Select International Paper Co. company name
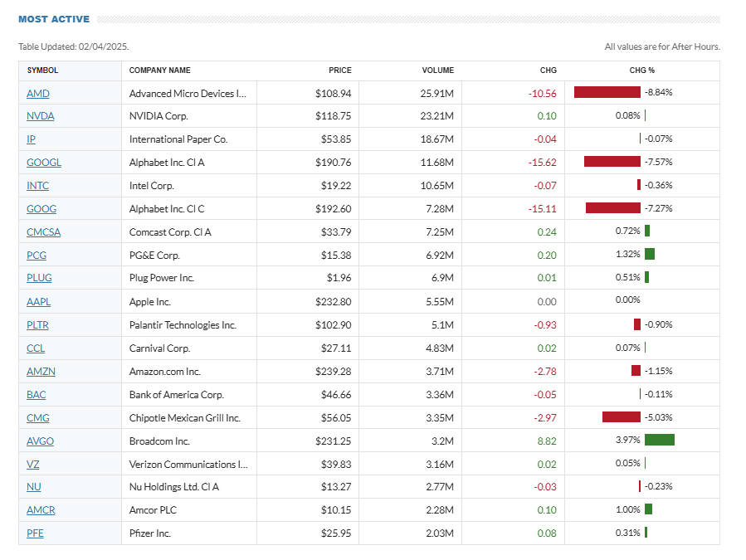This screenshot has width=746, height=560. click(178, 139)
